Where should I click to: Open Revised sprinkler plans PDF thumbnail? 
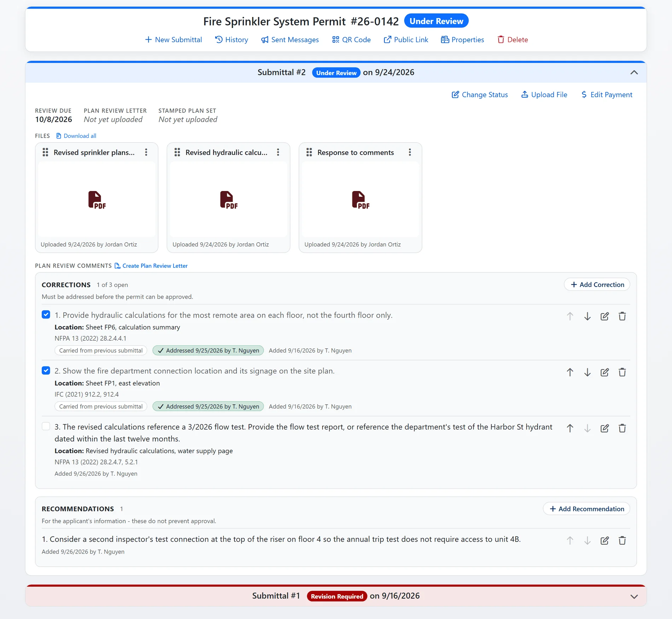[x=97, y=199]
